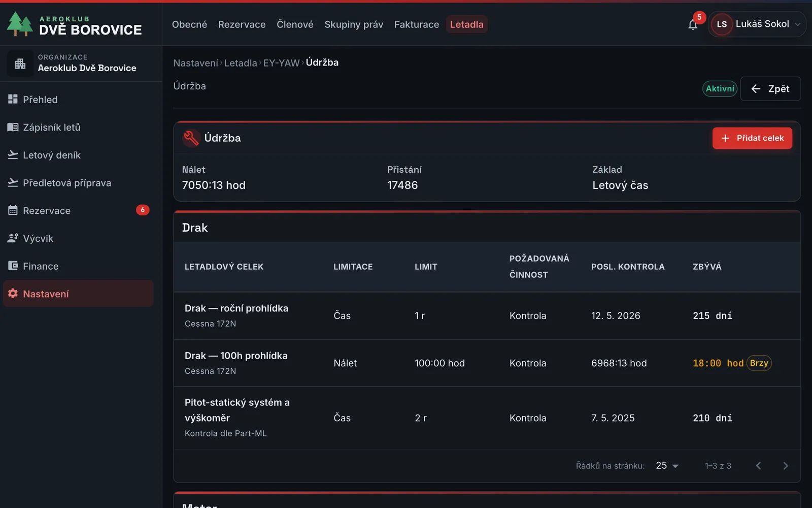The image size is (812, 508).
Task: Click the Letový deník plane icon
Action: 13,155
